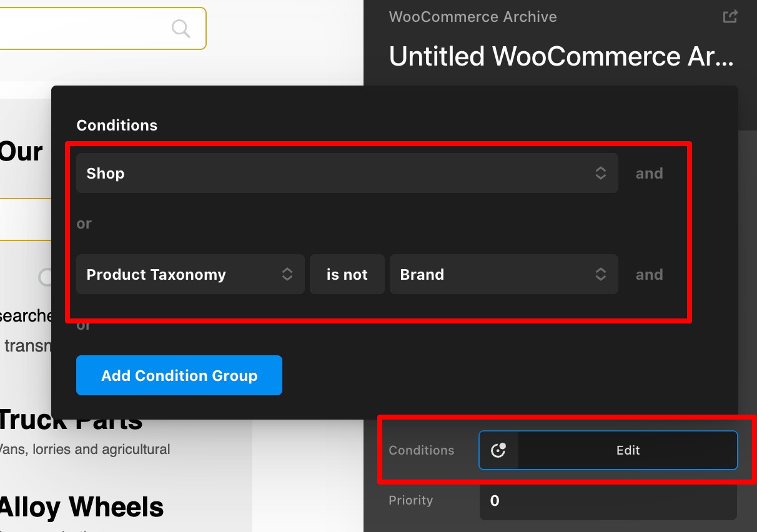Open the Truck Parts category heading
This screenshot has height=532, width=757.
(x=71, y=421)
